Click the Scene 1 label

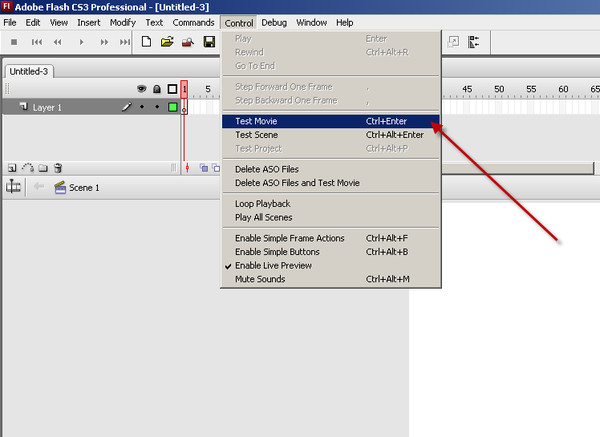84,188
